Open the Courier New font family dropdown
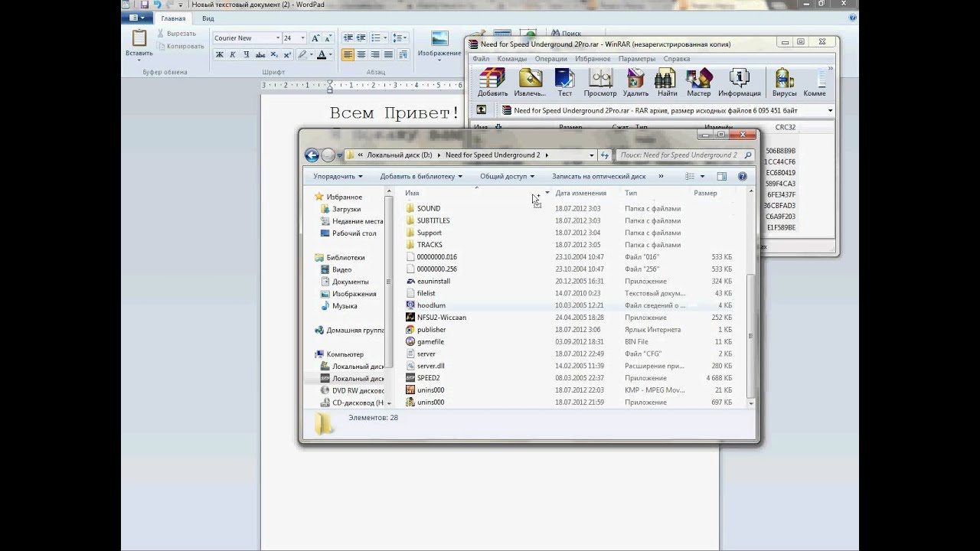Viewport: 980px width, 551px height. tap(278, 37)
